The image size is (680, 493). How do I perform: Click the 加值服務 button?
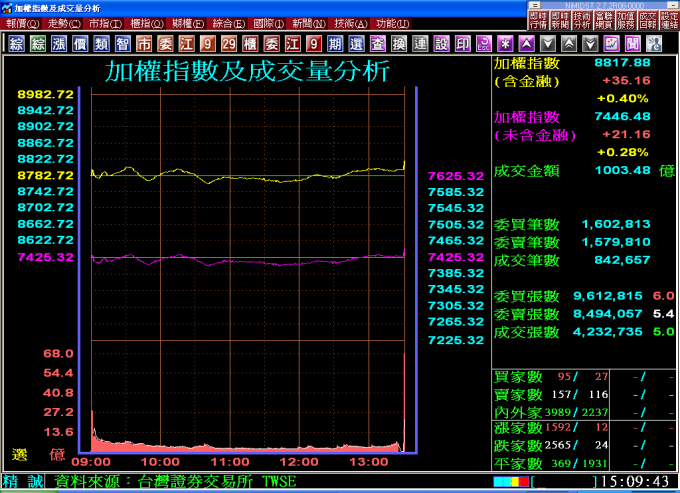(625, 20)
